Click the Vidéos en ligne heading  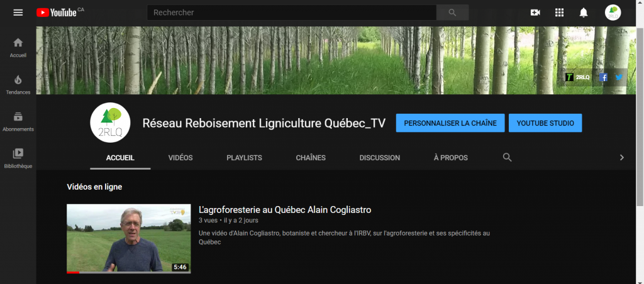coord(94,187)
